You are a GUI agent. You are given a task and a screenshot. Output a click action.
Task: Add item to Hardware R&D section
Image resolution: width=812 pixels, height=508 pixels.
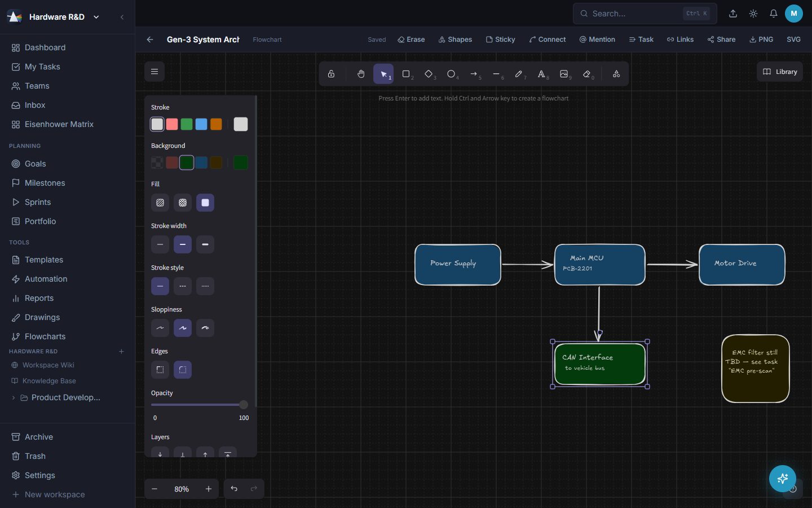[x=121, y=352]
